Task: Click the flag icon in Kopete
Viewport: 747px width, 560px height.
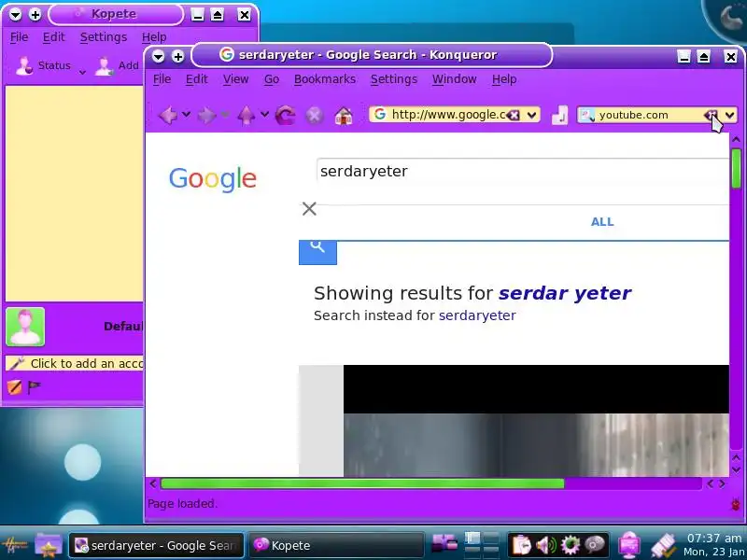Action: 34,387
